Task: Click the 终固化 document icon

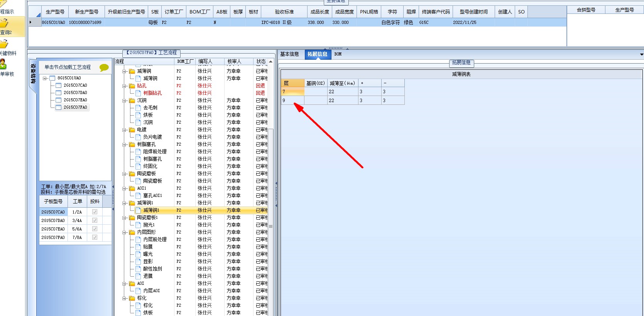Action: tap(138, 166)
